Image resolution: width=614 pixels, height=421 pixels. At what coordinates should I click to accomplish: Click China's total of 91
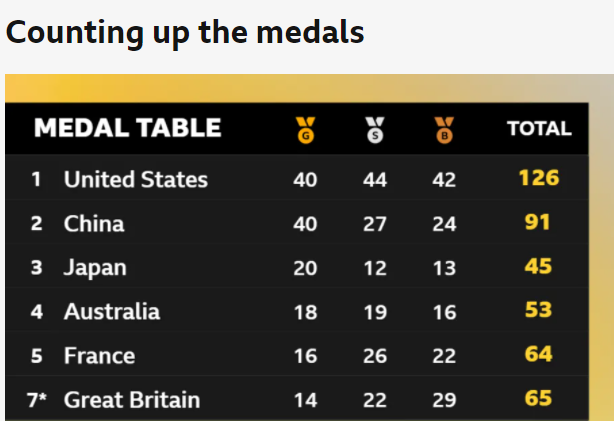point(538,222)
